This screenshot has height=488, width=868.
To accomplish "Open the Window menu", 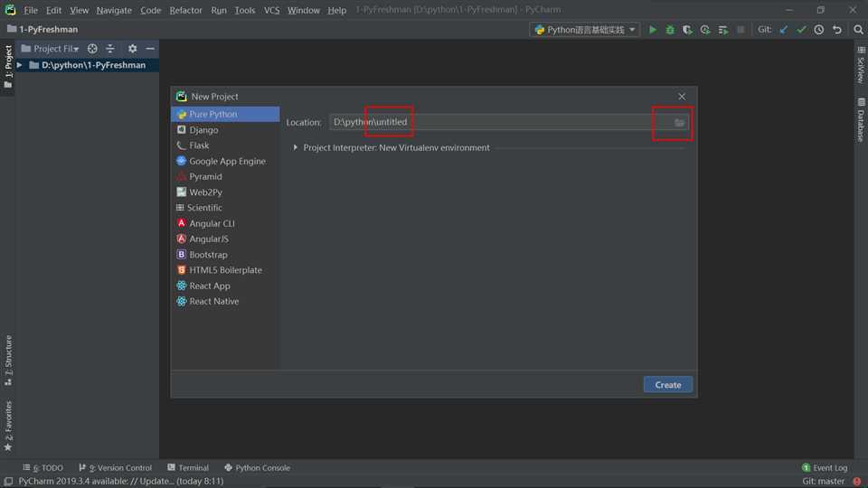I will tap(304, 10).
